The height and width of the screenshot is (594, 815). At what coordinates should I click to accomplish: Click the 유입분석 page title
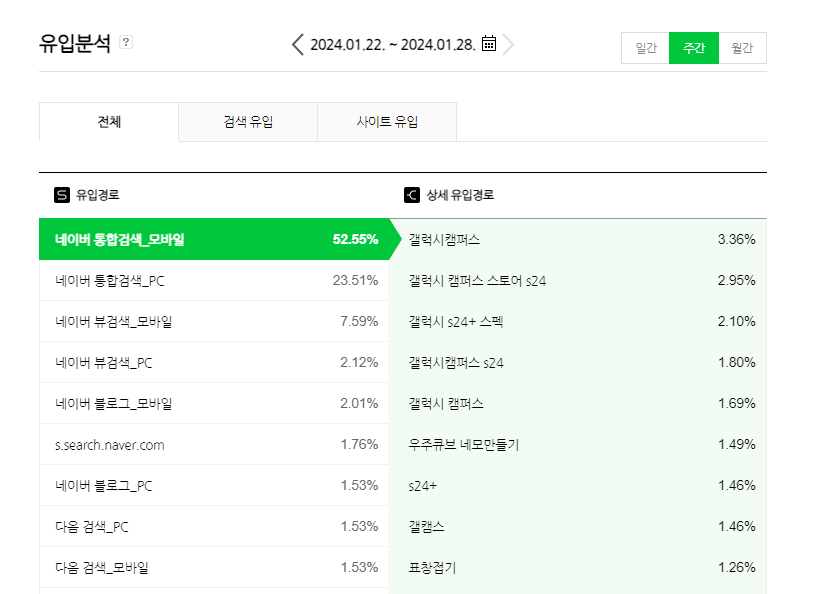click(75, 43)
